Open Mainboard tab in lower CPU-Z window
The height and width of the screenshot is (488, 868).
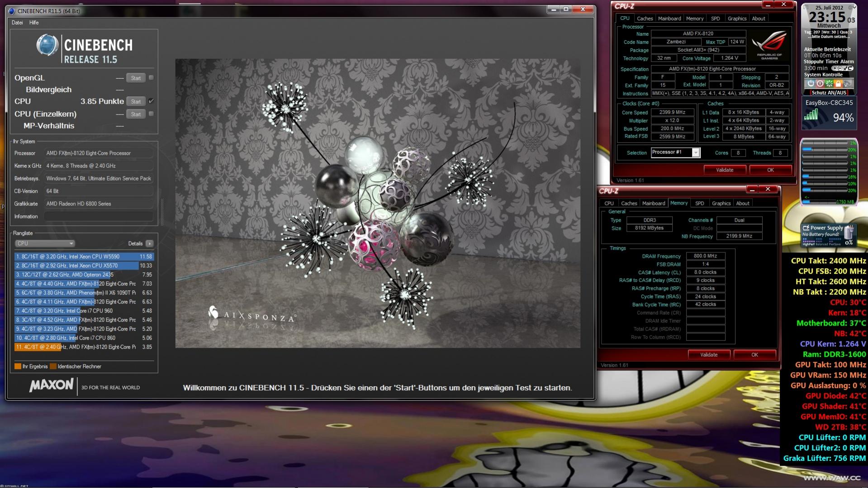653,204
